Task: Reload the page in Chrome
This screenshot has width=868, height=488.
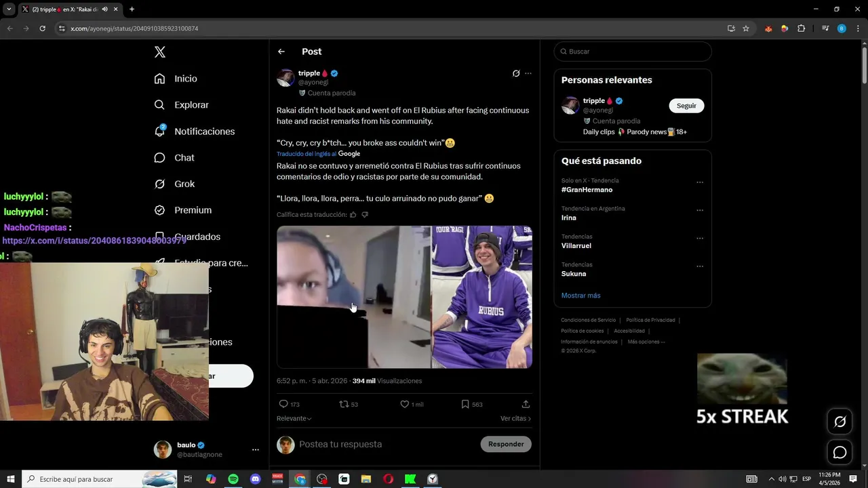Action: 42,28
